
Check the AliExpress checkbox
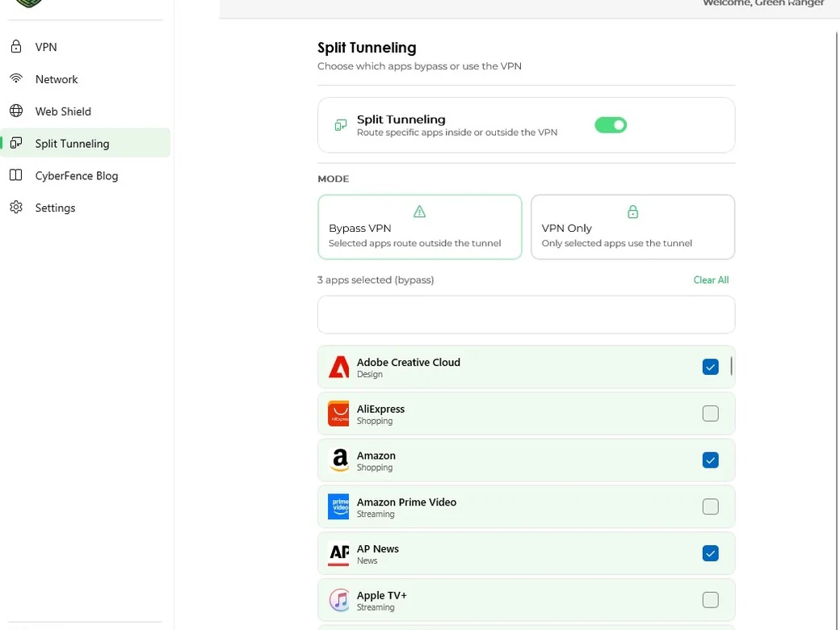(710, 414)
